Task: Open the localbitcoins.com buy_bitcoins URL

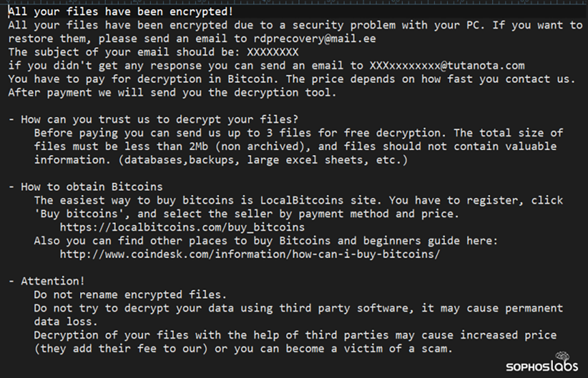Action: (x=182, y=227)
